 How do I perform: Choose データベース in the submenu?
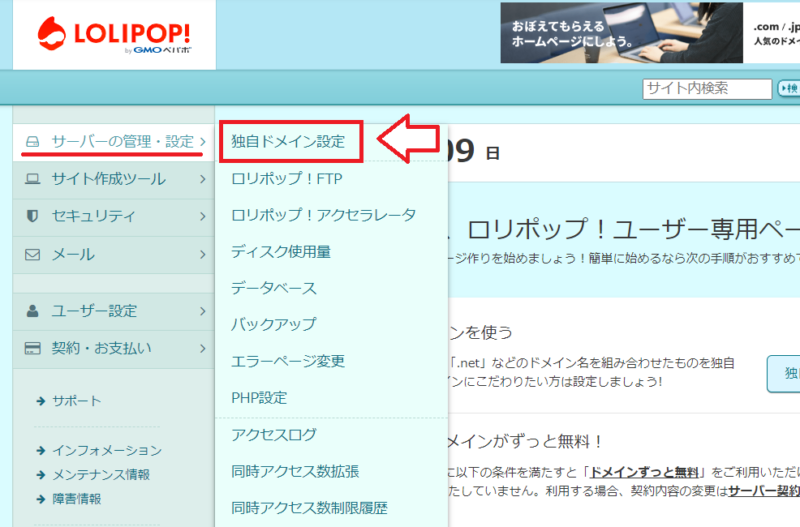pyautogui.click(x=273, y=288)
